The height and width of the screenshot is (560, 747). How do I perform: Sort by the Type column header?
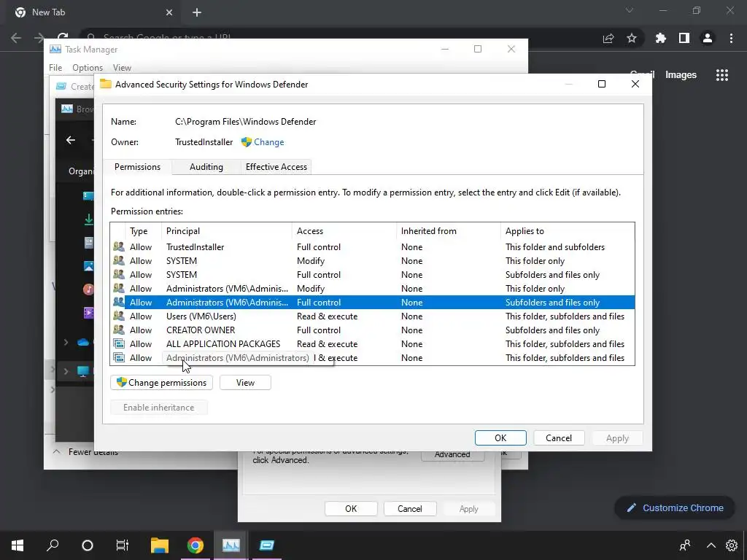point(143,231)
